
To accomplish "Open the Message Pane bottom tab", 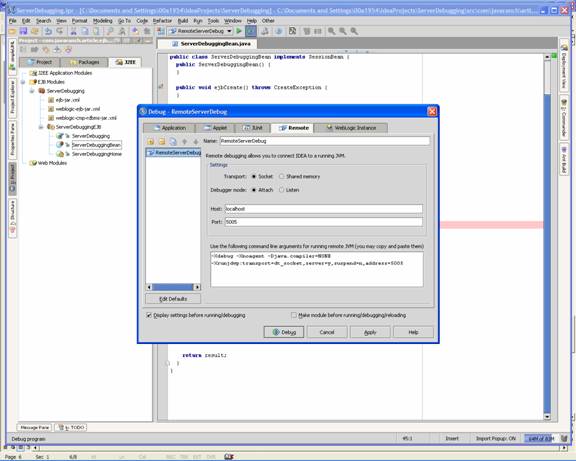I will pos(35,427).
